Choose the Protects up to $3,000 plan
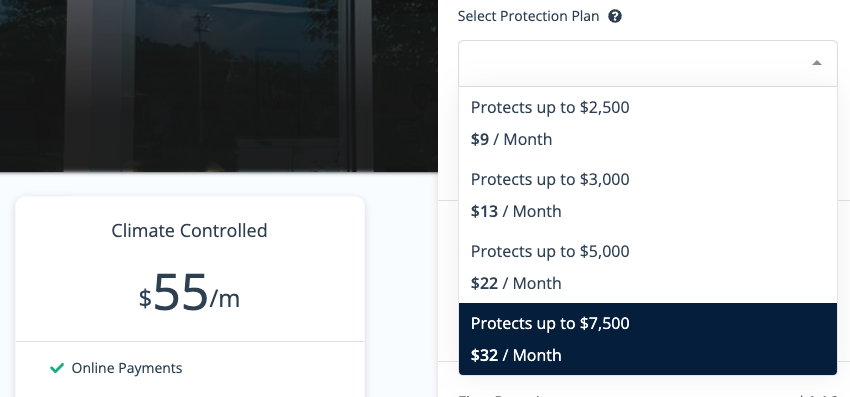Viewport: 850px width, 397px height. (648, 195)
